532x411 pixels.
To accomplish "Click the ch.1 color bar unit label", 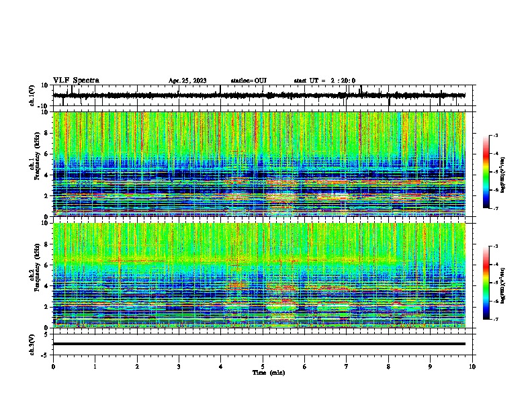I will click(x=502, y=175).
